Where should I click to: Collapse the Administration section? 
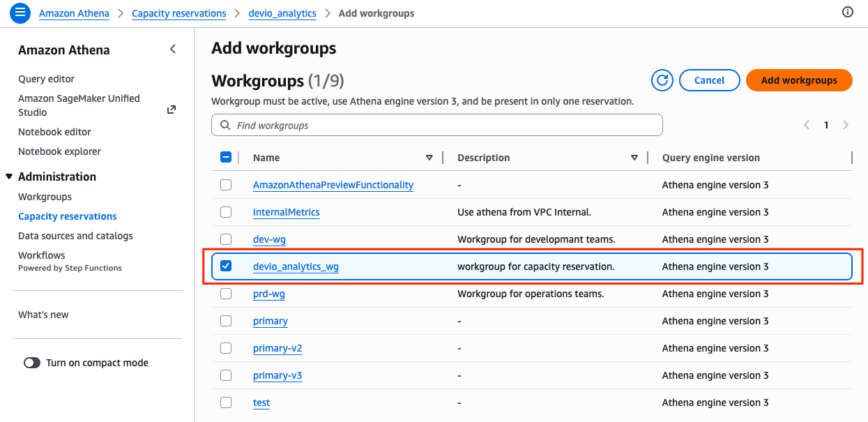pos(9,176)
